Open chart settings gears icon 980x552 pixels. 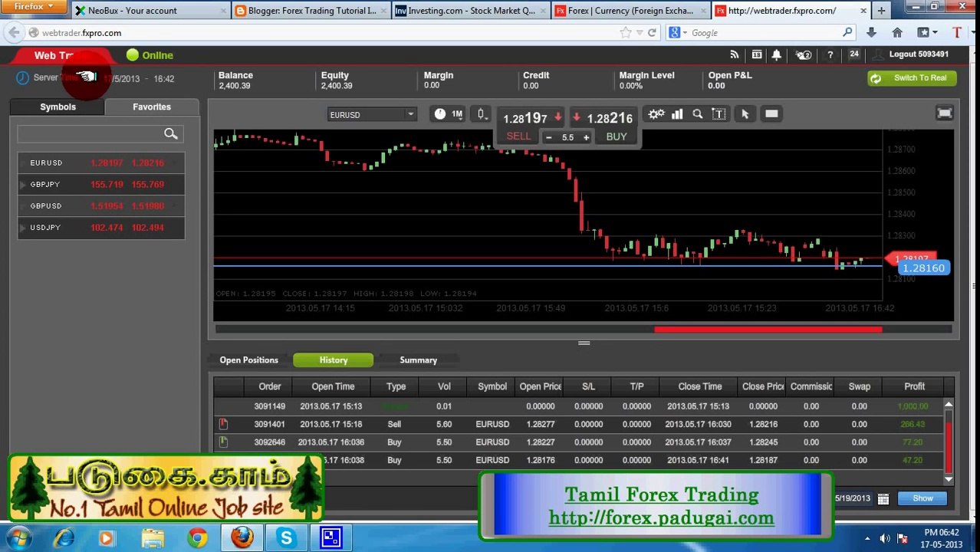coord(656,113)
